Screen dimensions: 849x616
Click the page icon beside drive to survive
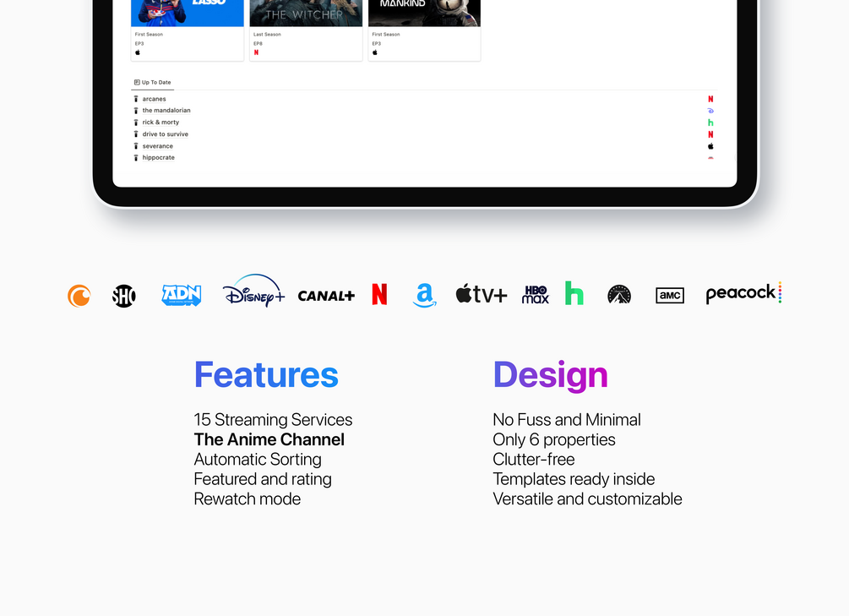pyautogui.click(x=136, y=134)
